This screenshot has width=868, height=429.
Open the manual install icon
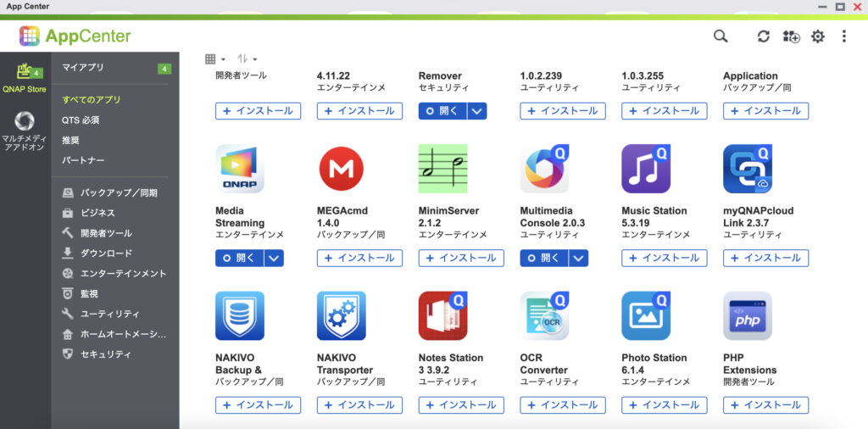791,36
